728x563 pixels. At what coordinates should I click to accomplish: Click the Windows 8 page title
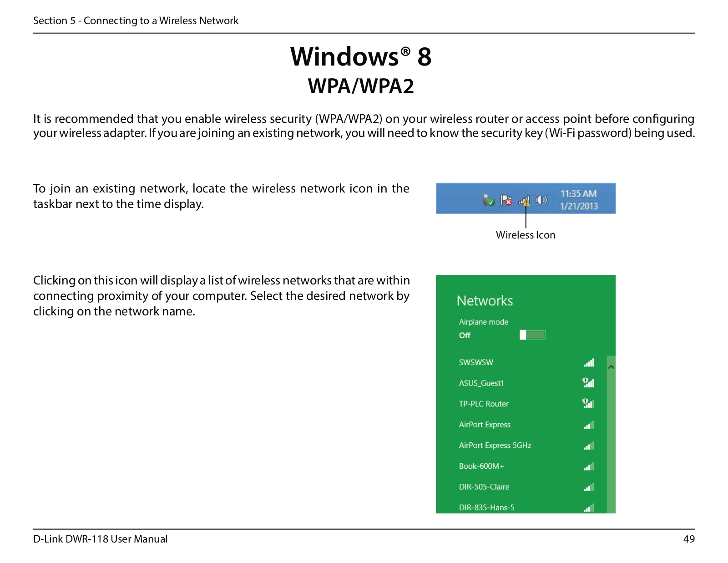361,56
